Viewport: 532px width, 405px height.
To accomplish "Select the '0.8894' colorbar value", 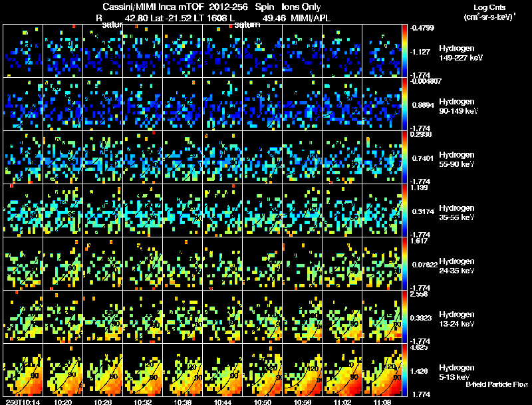I will 423,105.
